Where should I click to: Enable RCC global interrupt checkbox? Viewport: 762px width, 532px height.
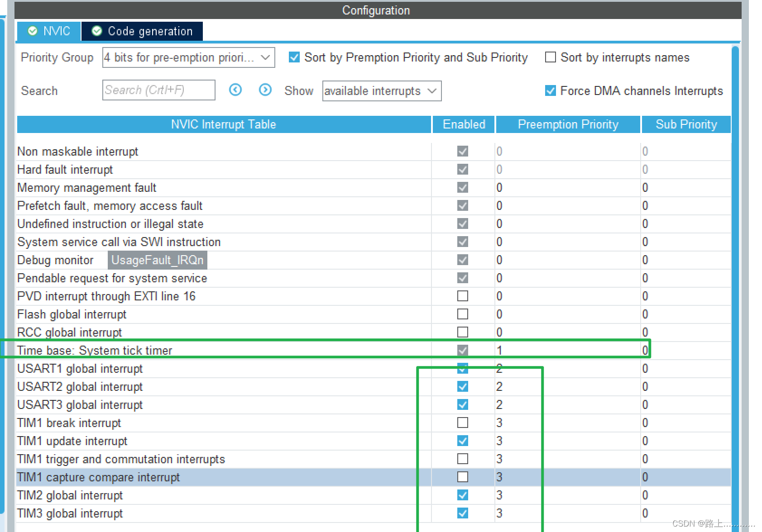[x=463, y=332]
